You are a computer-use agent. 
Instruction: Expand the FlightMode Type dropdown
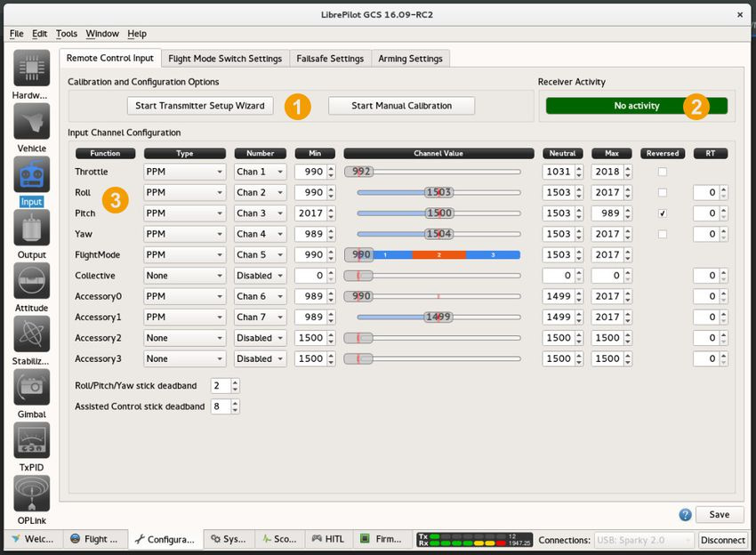point(185,254)
